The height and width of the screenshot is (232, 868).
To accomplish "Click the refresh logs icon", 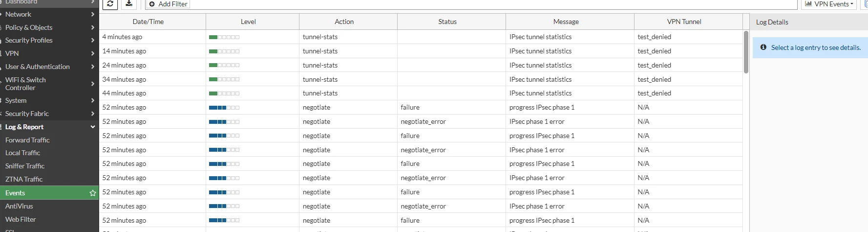I will point(110,4).
